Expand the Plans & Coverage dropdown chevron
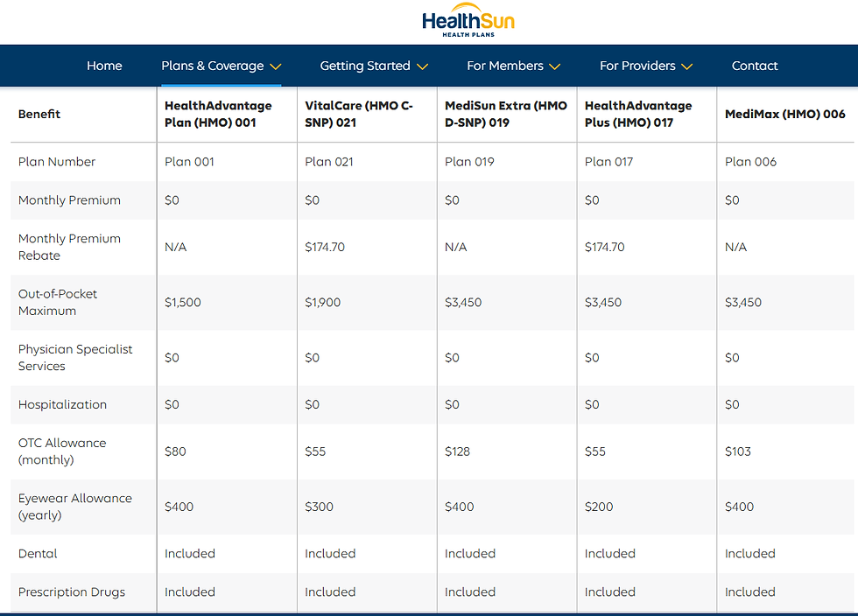The image size is (858, 616). click(x=276, y=66)
